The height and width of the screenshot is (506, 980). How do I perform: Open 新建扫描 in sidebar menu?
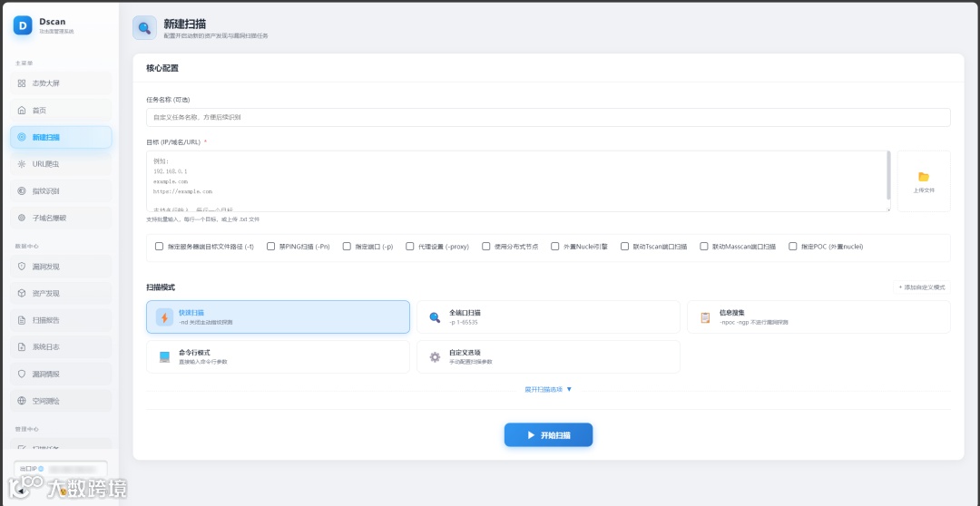pos(62,138)
